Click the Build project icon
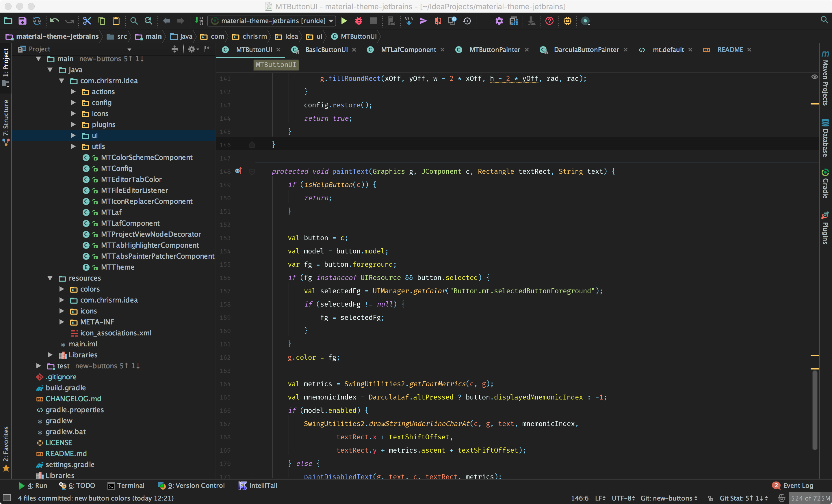Screen dimensions: 832x504 [x=199, y=21]
